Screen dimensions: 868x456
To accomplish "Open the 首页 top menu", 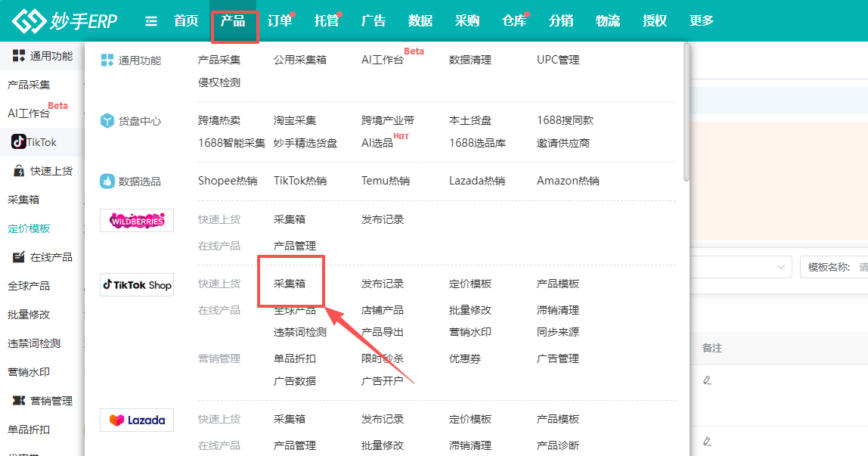I will [186, 21].
